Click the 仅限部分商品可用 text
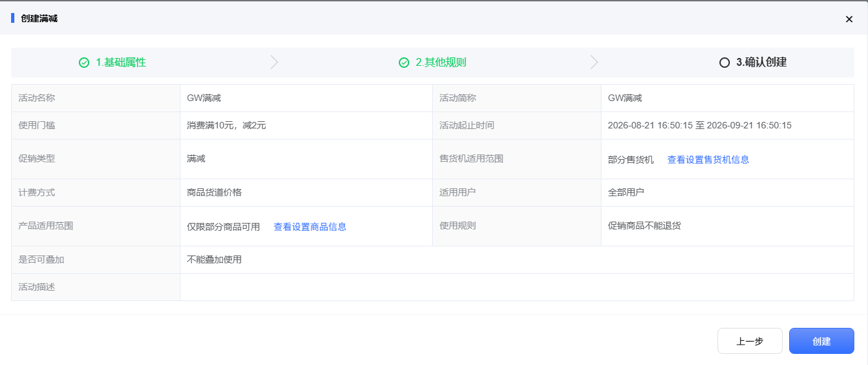868x365 pixels. 224,227
